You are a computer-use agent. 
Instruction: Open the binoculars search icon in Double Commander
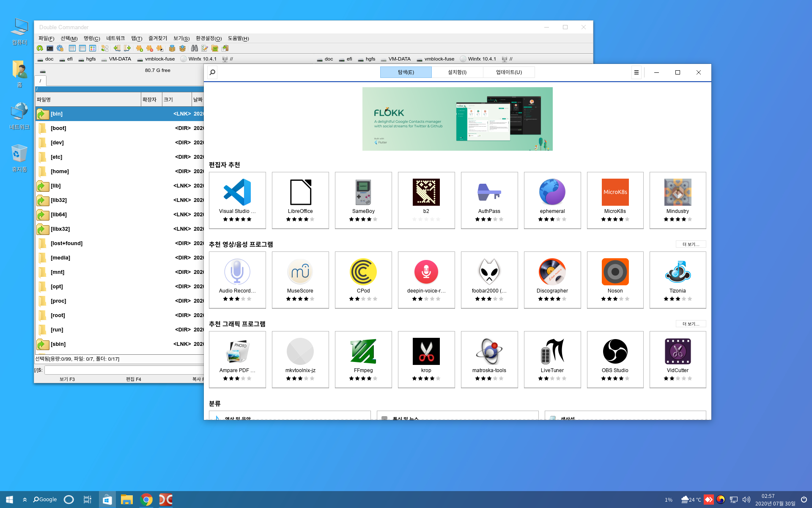195,48
